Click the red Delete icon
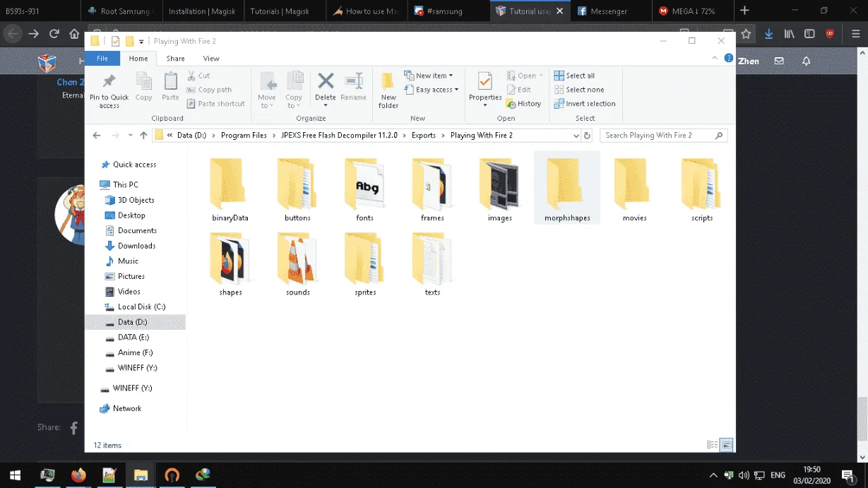This screenshot has height=488, width=868. tap(325, 80)
